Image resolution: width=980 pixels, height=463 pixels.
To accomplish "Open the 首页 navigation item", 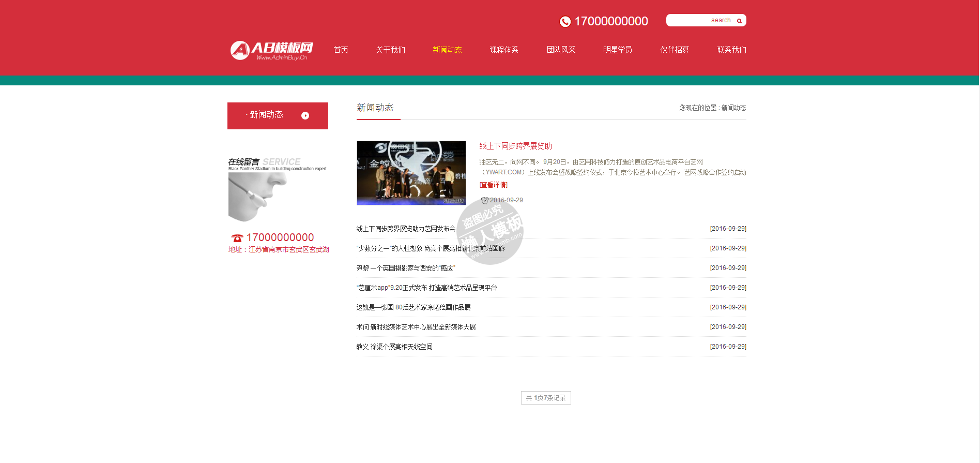I will (341, 50).
